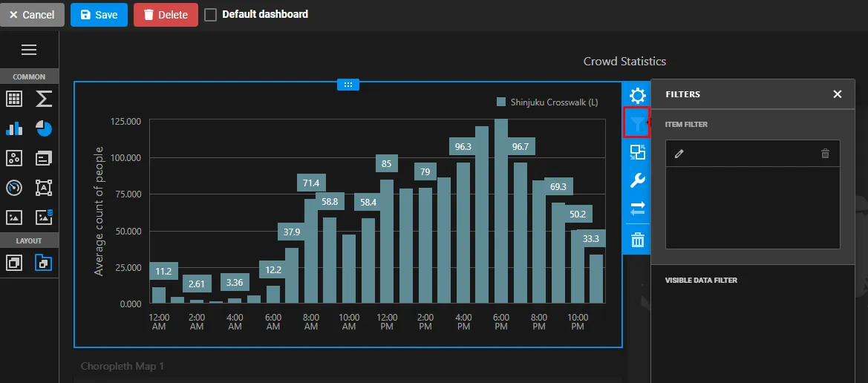The height and width of the screenshot is (383, 868).
Task: Click the 12.2 bar value label
Action: 273,269
